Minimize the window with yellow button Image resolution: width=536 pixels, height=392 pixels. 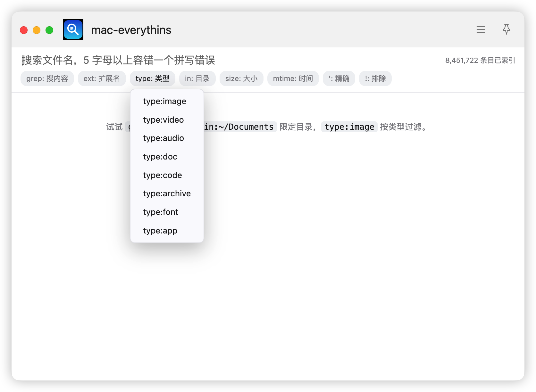(x=37, y=30)
